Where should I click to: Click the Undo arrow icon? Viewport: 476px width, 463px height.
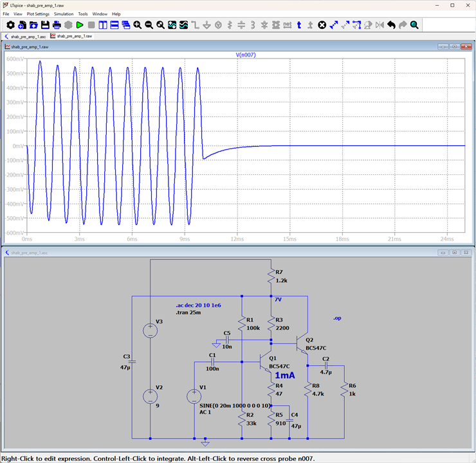391,25
